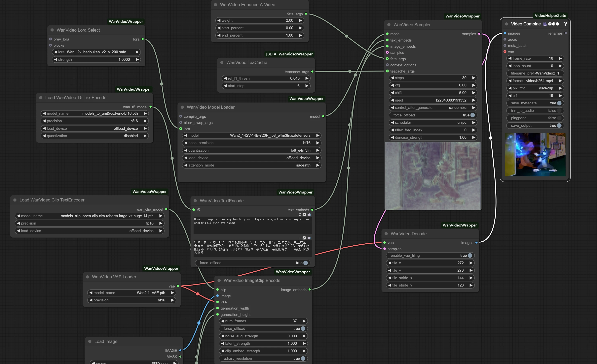Click the Video Combine preview thumbnail
The image size is (597, 364).
click(535, 154)
